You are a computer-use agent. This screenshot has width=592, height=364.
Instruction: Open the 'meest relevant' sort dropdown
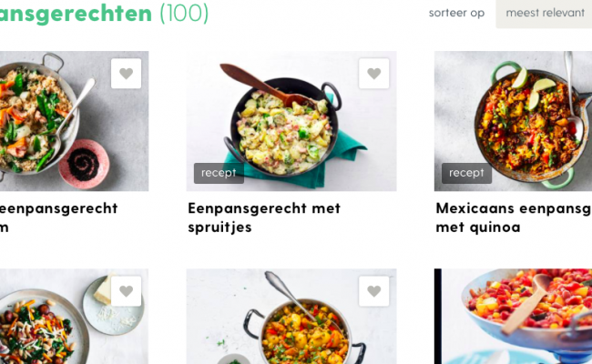click(544, 14)
